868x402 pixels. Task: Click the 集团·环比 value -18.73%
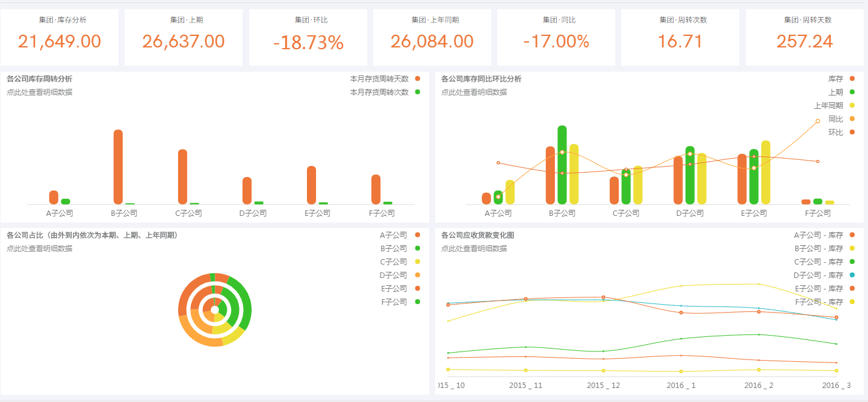point(308,43)
